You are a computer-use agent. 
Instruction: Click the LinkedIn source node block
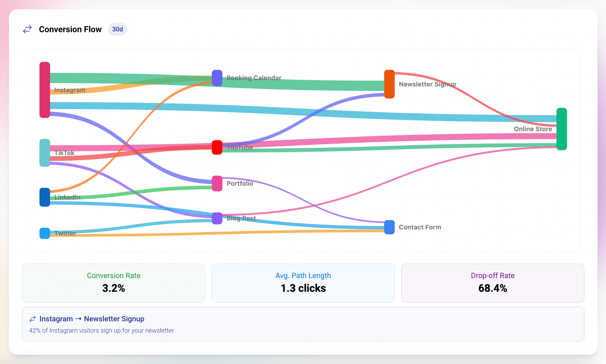click(x=45, y=197)
